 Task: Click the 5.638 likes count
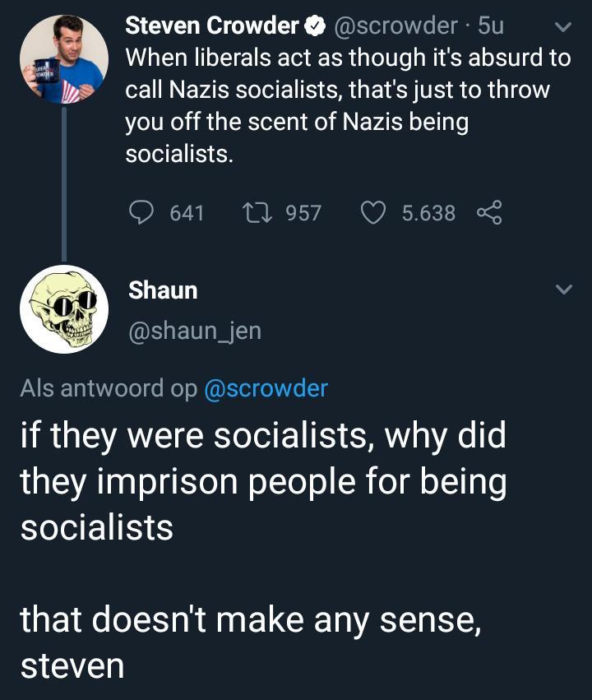point(428,213)
